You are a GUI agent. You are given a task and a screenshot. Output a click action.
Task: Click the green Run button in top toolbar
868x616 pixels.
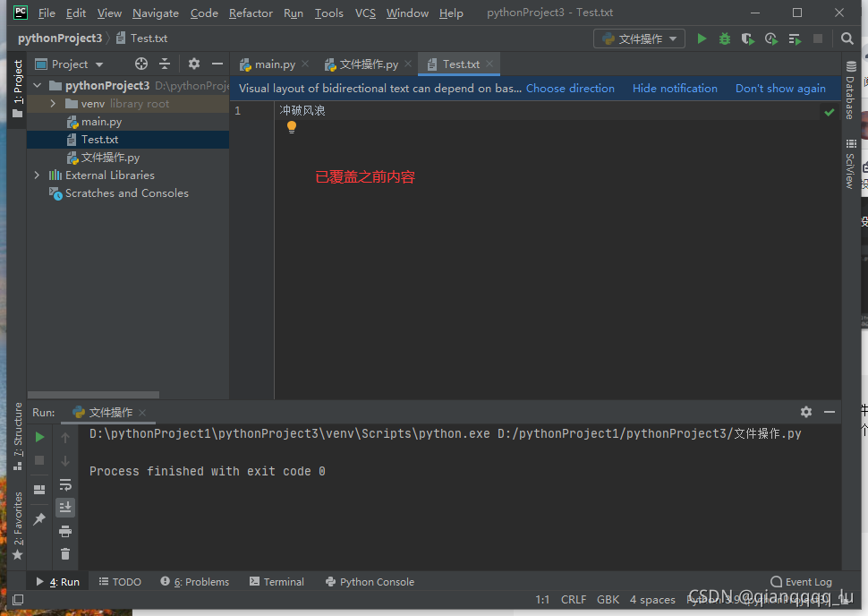(702, 38)
